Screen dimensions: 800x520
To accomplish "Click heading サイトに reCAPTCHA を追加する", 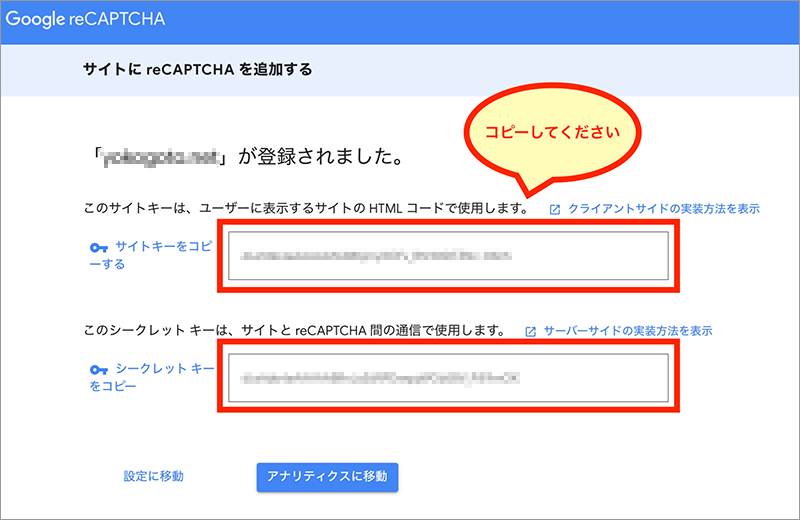I will [197, 69].
